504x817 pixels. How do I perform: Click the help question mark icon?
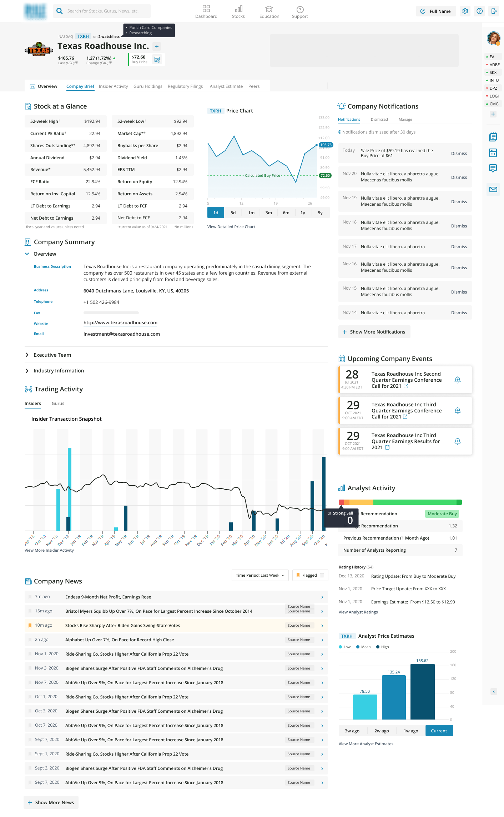pyautogui.click(x=480, y=11)
